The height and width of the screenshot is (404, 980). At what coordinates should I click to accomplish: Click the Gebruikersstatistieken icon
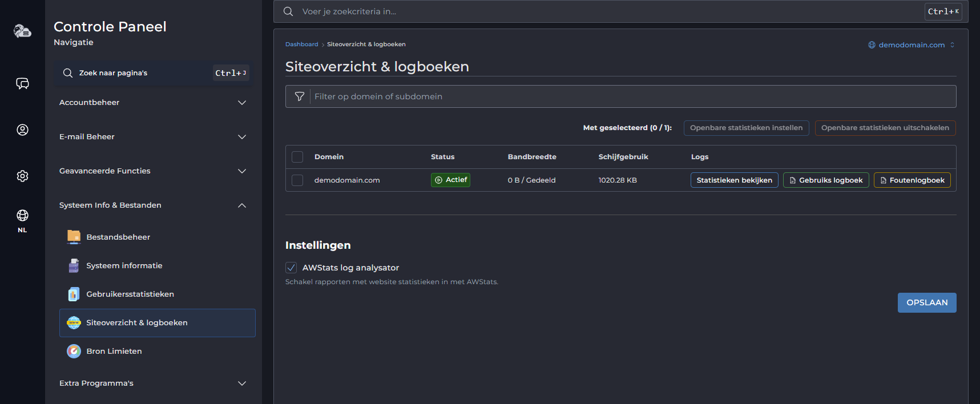click(74, 294)
